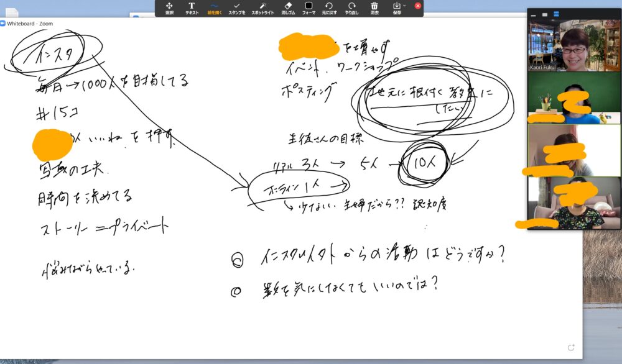622x364 pixels.
Task: Pick the スタンプ (Stamp) checkmark tool
Action: coord(236,7)
